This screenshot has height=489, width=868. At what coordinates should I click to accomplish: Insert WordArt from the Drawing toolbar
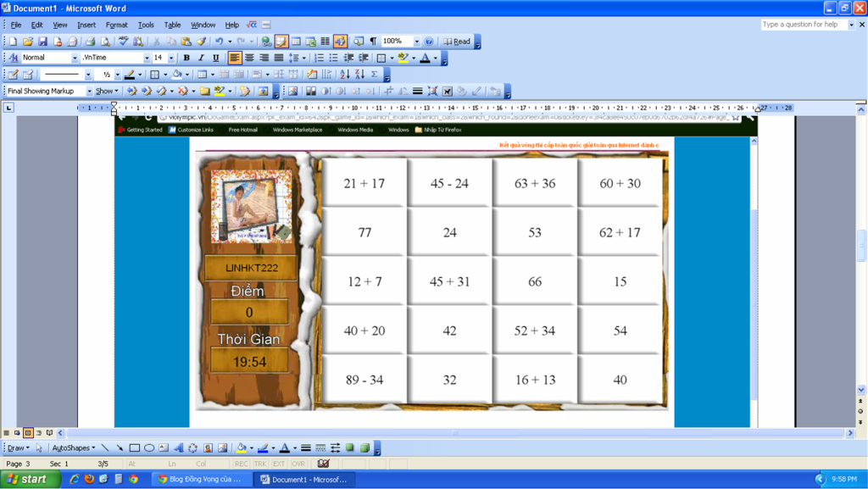[179, 447]
